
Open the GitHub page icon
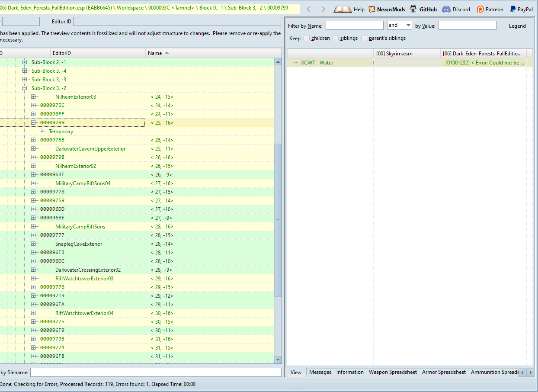click(x=413, y=9)
